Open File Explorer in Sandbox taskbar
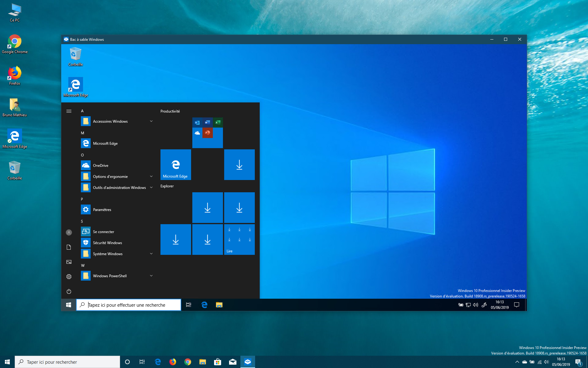Viewport: 588px width, 368px height. [x=219, y=305]
